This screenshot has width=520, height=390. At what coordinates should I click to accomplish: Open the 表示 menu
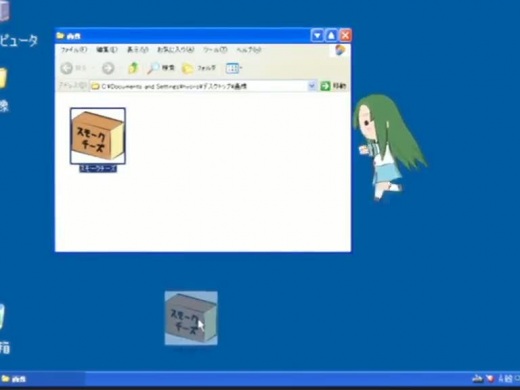(x=137, y=50)
